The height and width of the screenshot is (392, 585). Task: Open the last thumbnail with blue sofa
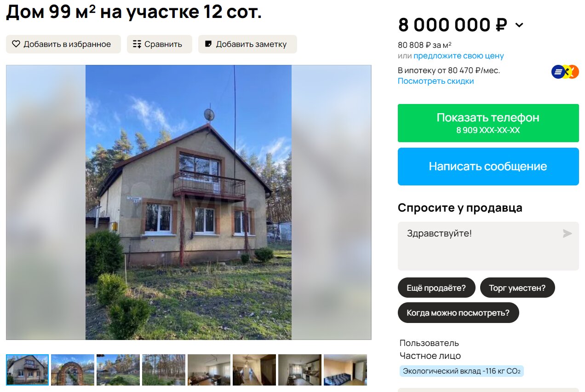tap(345, 369)
